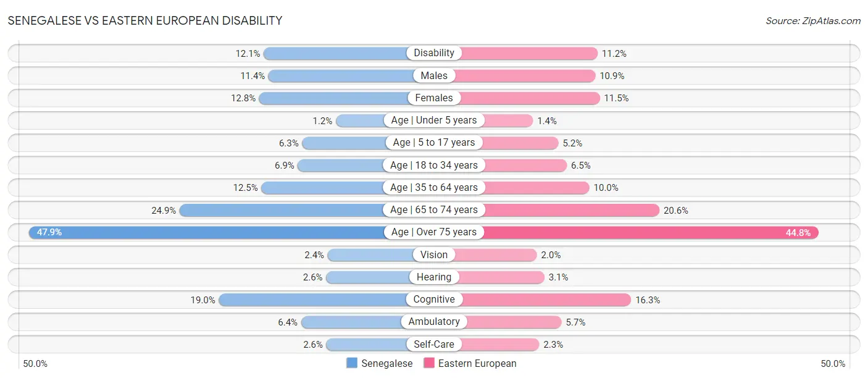Toggle the Eastern European legend label
Image resolution: width=868 pixels, height=378 pixels.
(x=477, y=363)
